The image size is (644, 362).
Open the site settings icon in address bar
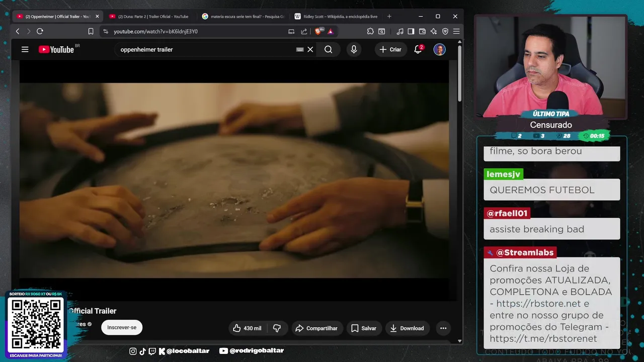(105, 31)
